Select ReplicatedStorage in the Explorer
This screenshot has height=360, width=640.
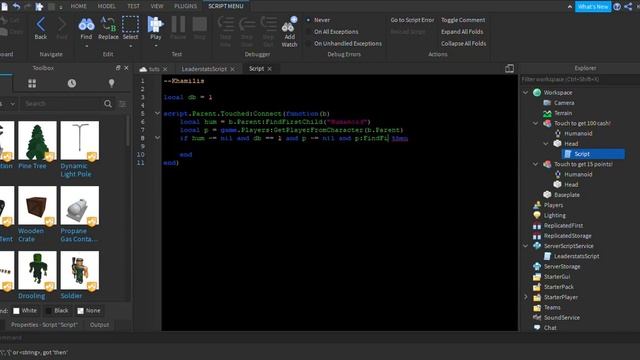coord(567,236)
